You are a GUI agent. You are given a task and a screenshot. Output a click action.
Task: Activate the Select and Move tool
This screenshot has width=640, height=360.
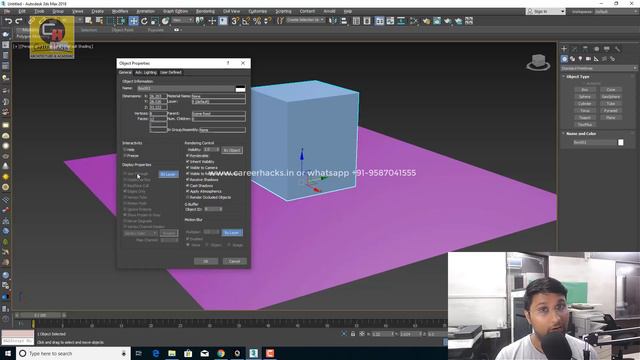[x=133, y=21]
